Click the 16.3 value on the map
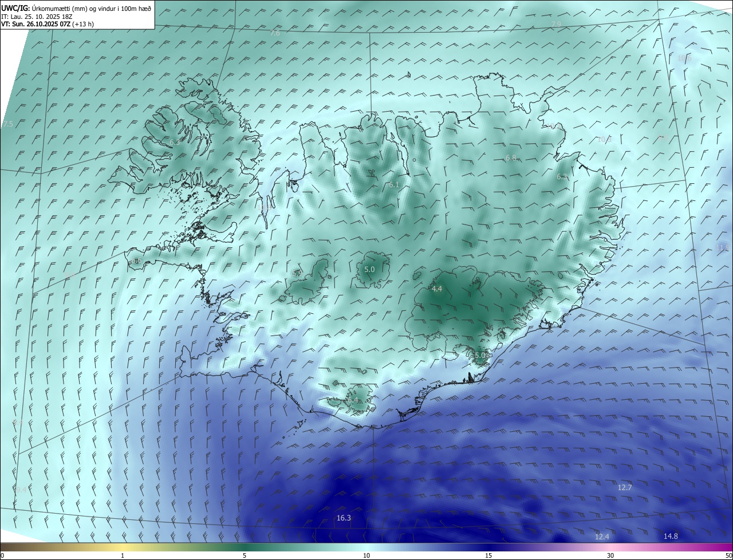 [344, 518]
